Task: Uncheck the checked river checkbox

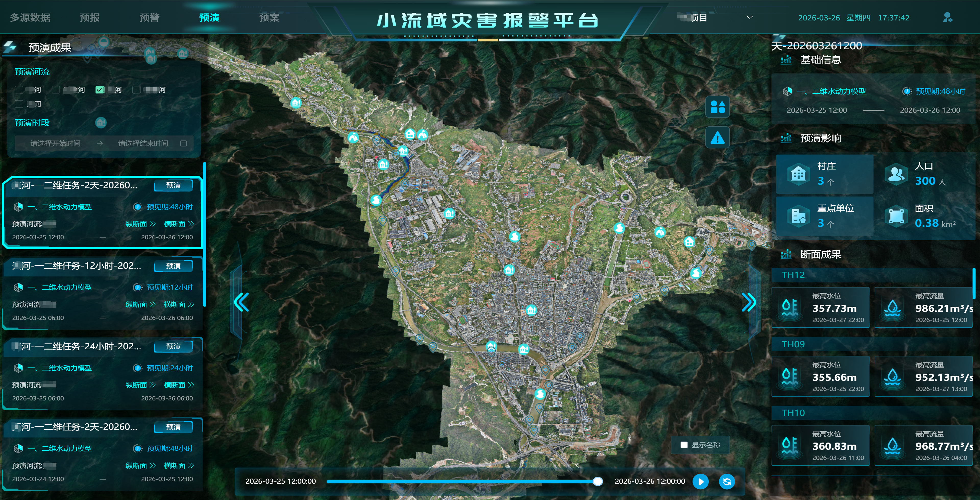Action: click(x=100, y=90)
